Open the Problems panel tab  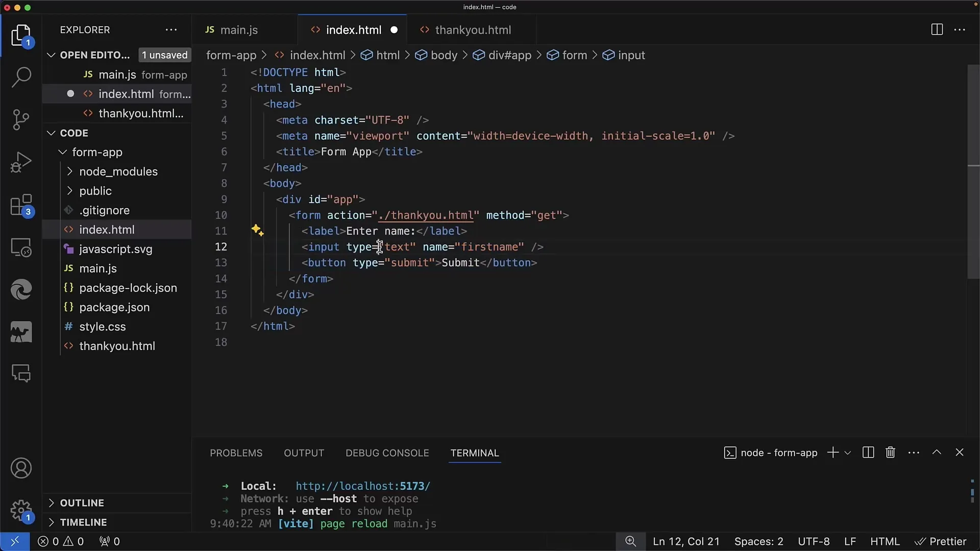tap(236, 453)
